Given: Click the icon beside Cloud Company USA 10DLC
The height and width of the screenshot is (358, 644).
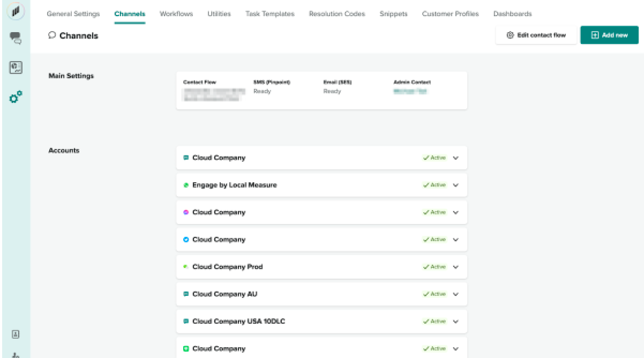Looking at the screenshot, I should tap(186, 322).
